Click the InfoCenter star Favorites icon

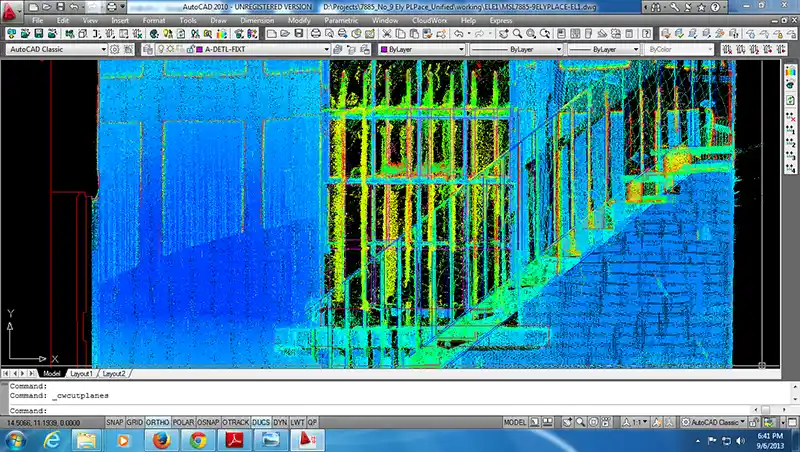click(x=702, y=7)
